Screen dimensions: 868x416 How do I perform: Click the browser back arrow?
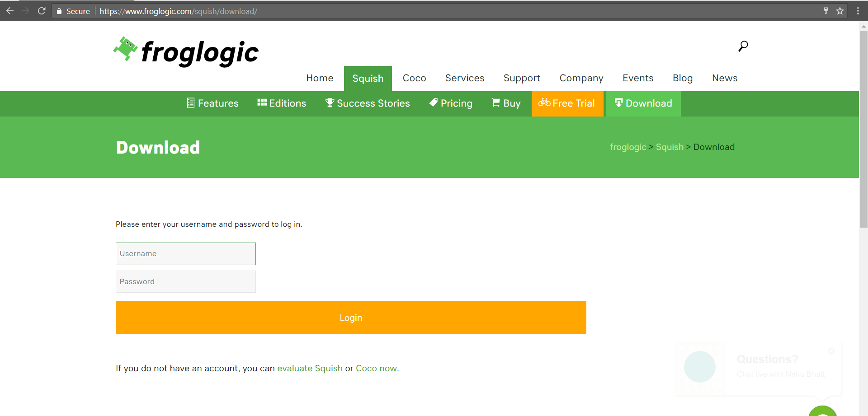[10, 11]
